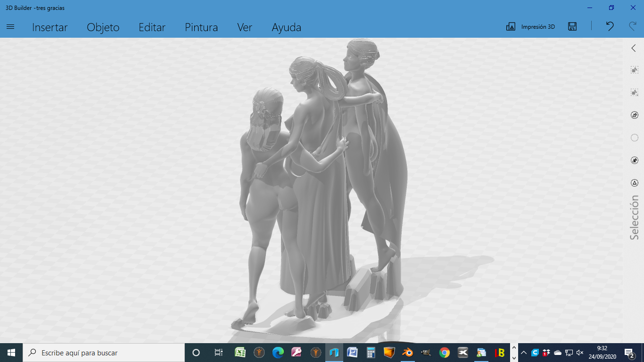644x362 pixels.
Task: Click the IB taskbar icon
Action: tap(500, 353)
